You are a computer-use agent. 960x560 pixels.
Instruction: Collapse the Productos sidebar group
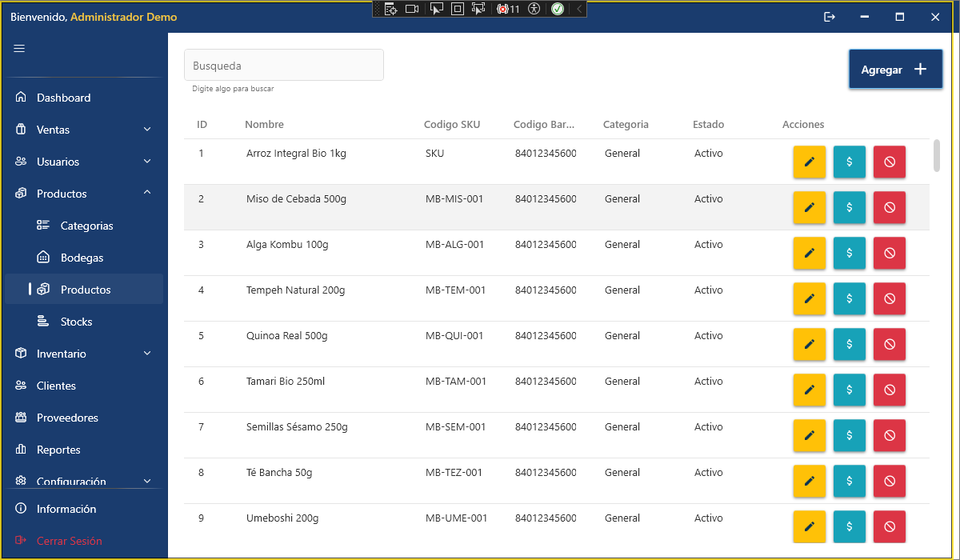pyautogui.click(x=147, y=194)
